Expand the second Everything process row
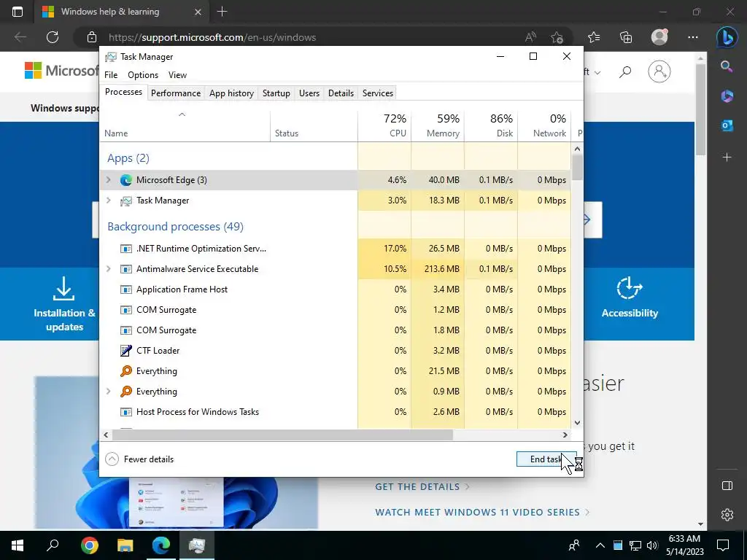Viewport: 747px width, 560px height. [x=108, y=392]
